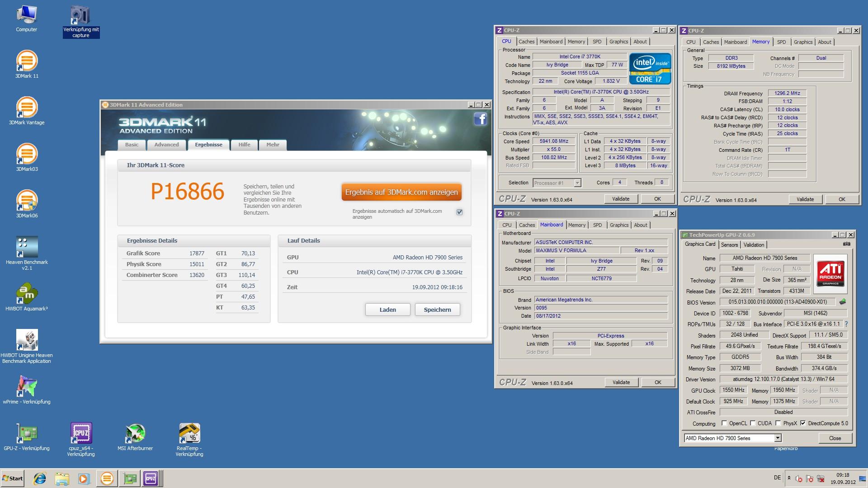Switch to Sensors tab in GPU-Z
Screen dimensions: 868x488
click(729, 245)
